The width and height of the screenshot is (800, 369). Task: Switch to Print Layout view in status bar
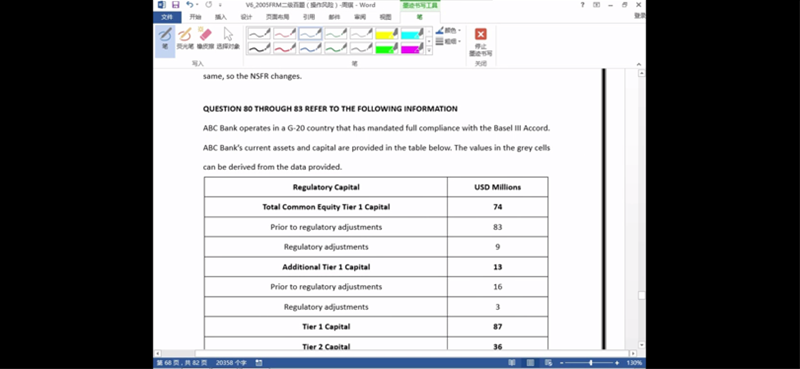531,362
